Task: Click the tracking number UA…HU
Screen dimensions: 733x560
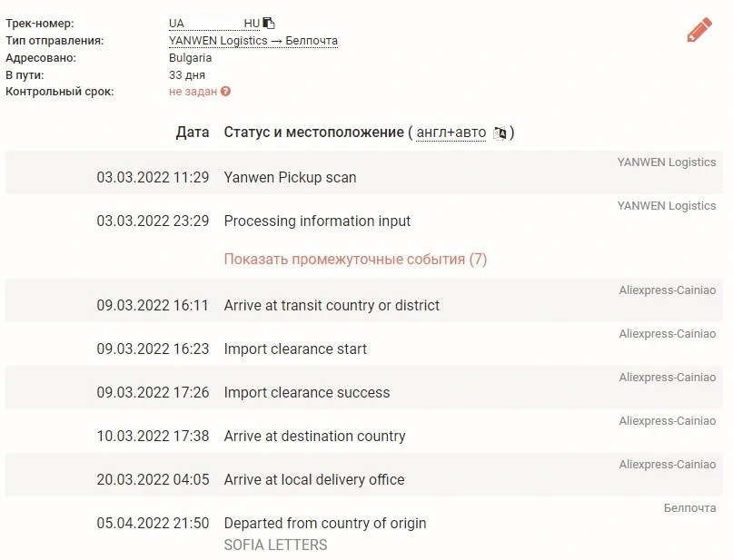Action: coord(214,24)
